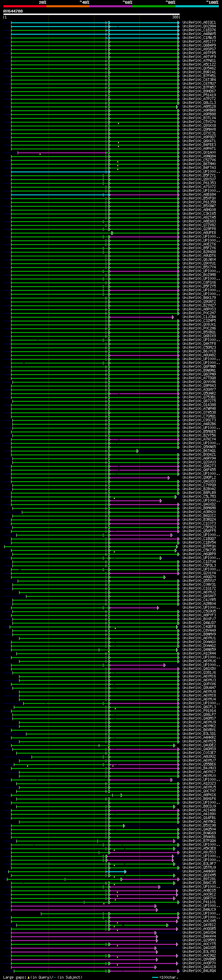Click the UniRef100_A9NQ84 label
The width and height of the screenshot is (222, 980).
[x=199, y=156]
